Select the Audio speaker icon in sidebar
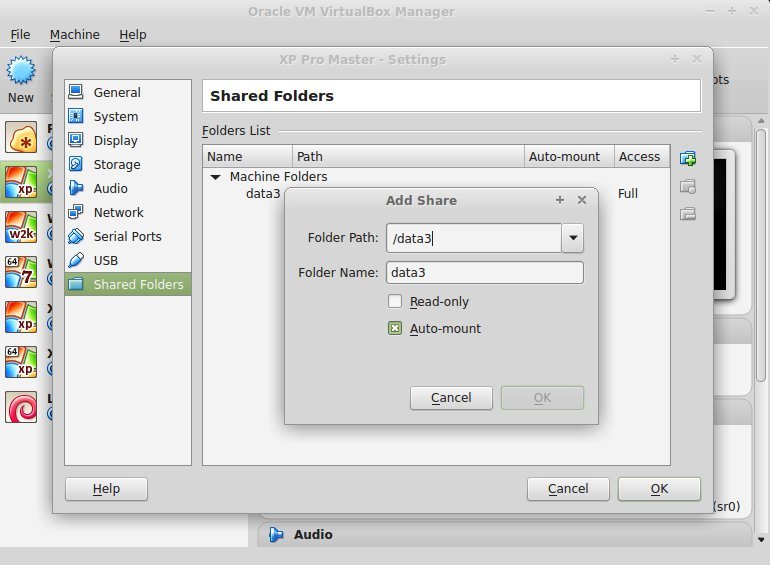This screenshot has height=565, width=770. coord(76,188)
